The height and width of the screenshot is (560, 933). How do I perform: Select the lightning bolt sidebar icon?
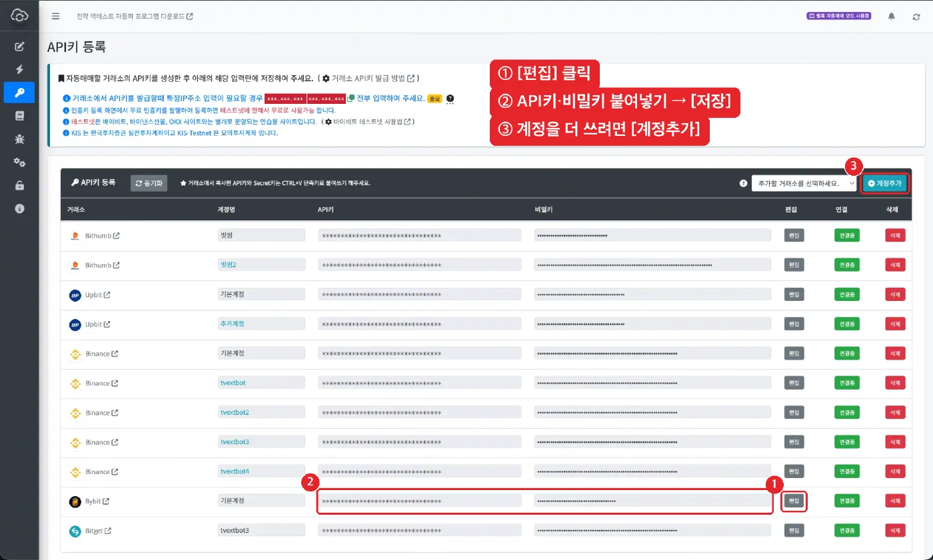[x=19, y=69]
